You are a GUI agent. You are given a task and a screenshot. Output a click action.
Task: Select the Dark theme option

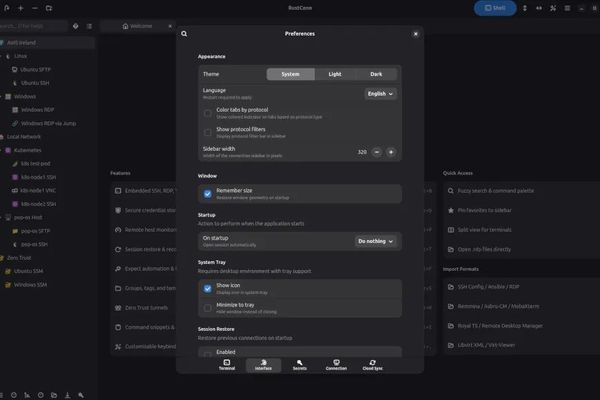tap(376, 74)
